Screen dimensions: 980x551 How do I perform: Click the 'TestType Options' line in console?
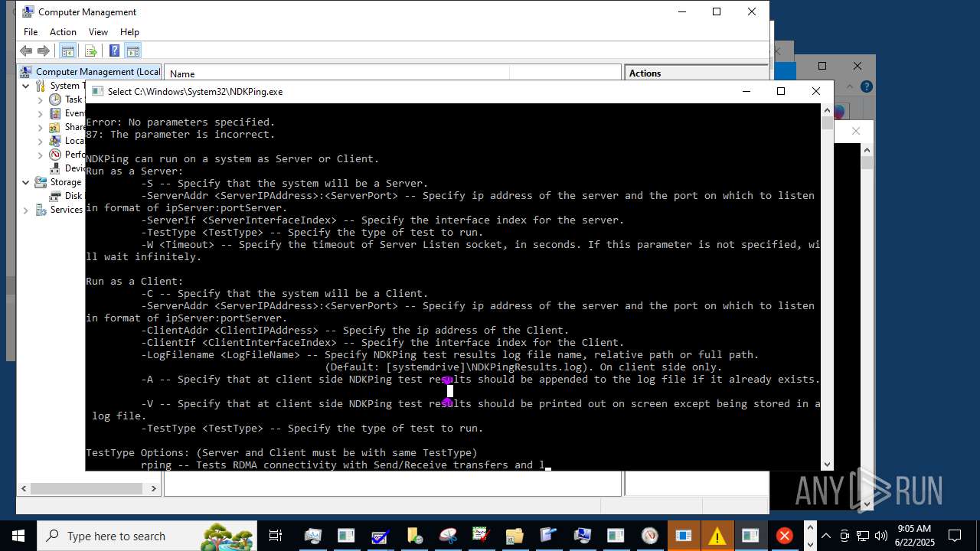coord(282,453)
